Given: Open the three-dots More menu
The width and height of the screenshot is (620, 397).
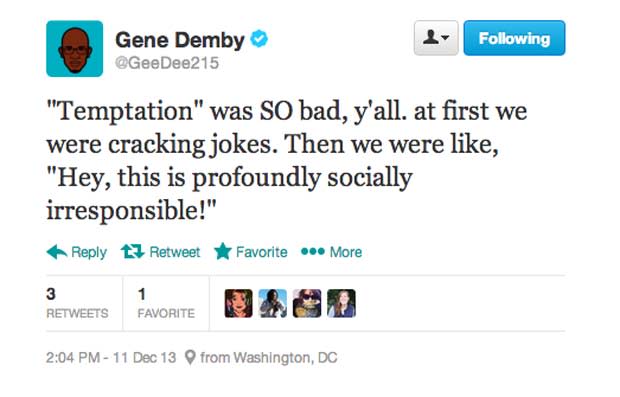Looking at the screenshot, I should tap(331, 252).
